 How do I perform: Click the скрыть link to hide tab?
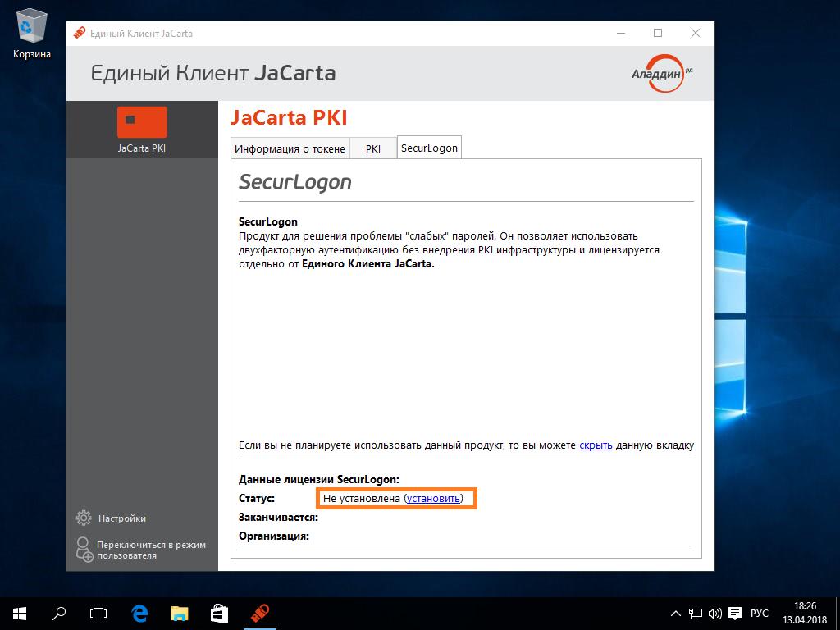tap(596, 445)
